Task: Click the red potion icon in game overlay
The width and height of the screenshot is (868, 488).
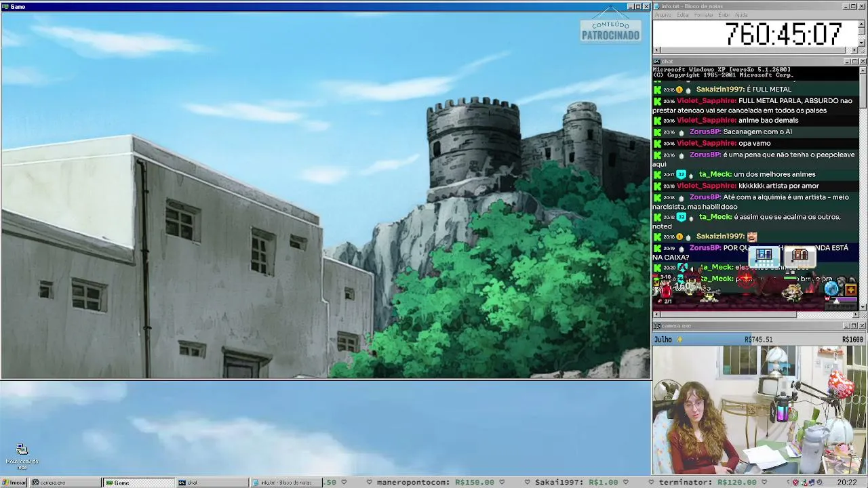Action: coord(667,291)
